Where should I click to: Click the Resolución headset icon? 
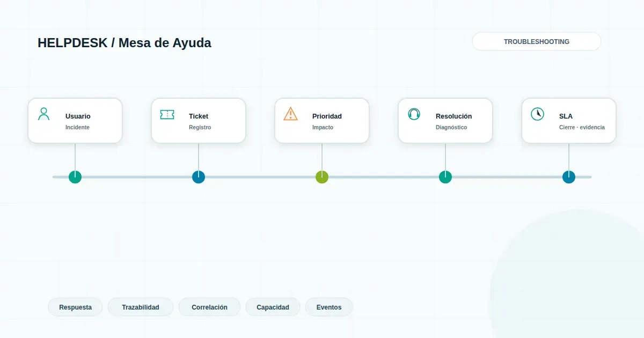414,114
